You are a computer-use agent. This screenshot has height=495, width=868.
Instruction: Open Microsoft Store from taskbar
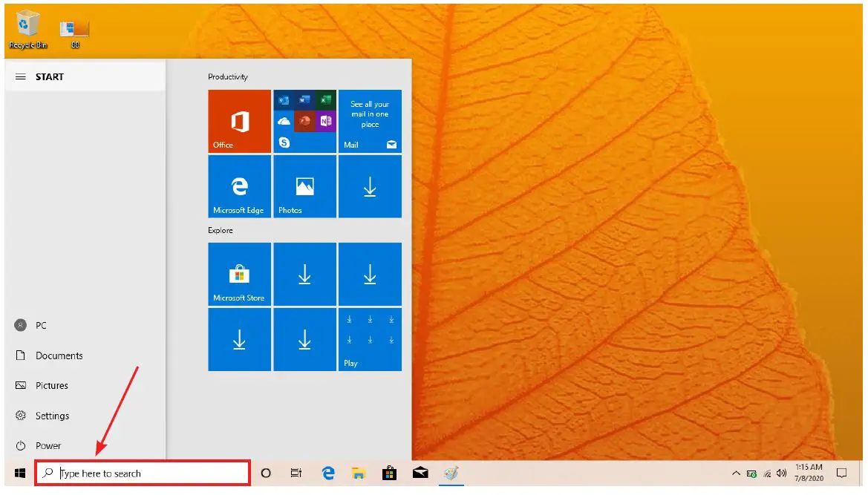pos(390,473)
